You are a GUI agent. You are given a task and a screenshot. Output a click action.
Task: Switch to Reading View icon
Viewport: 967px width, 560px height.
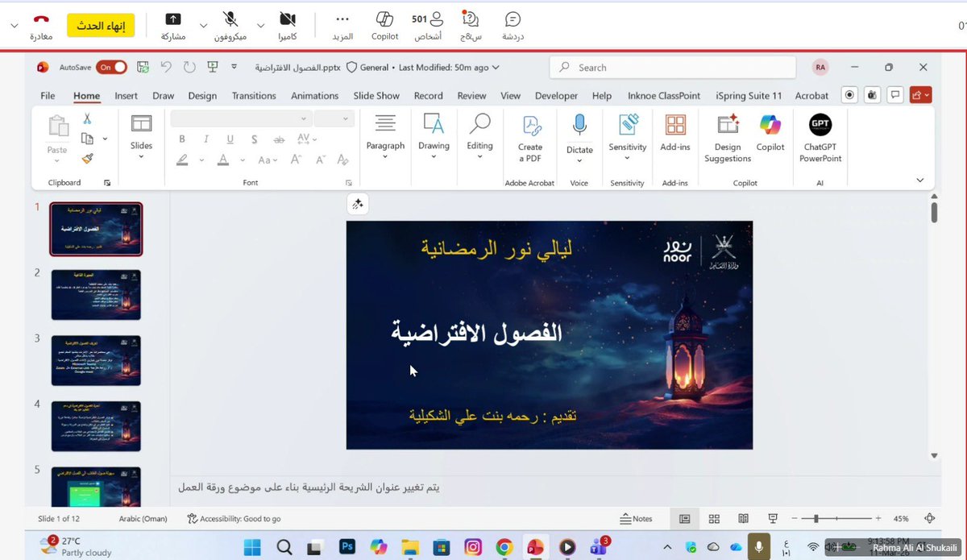click(x=743, y=519)
